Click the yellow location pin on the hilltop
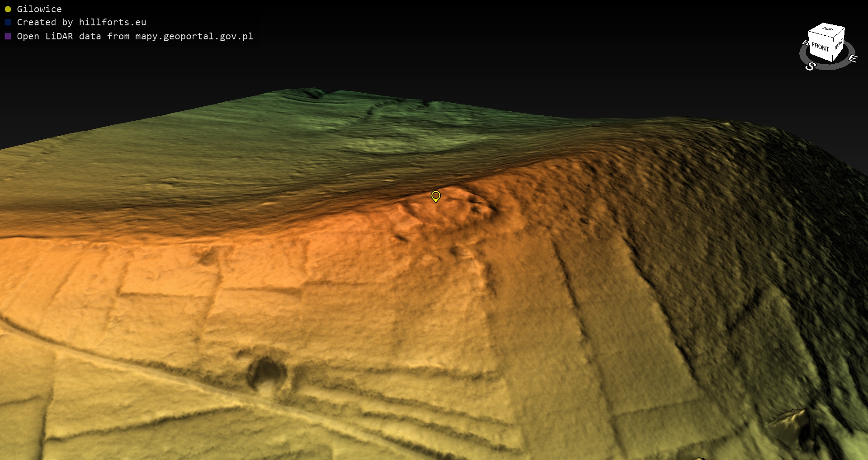Image resolution: width=868 pixels, height=460 pixels. [x=435, y=196]
